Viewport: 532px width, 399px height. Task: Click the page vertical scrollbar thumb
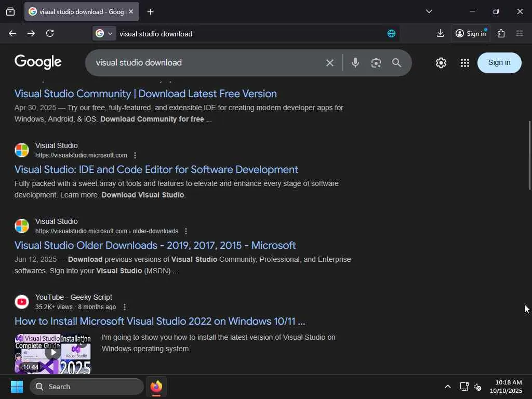(x=529, y=155)
